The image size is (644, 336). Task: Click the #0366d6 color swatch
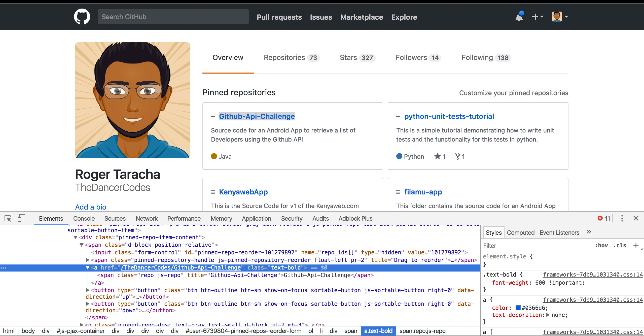pyautogui.click(x=518, y=308)
